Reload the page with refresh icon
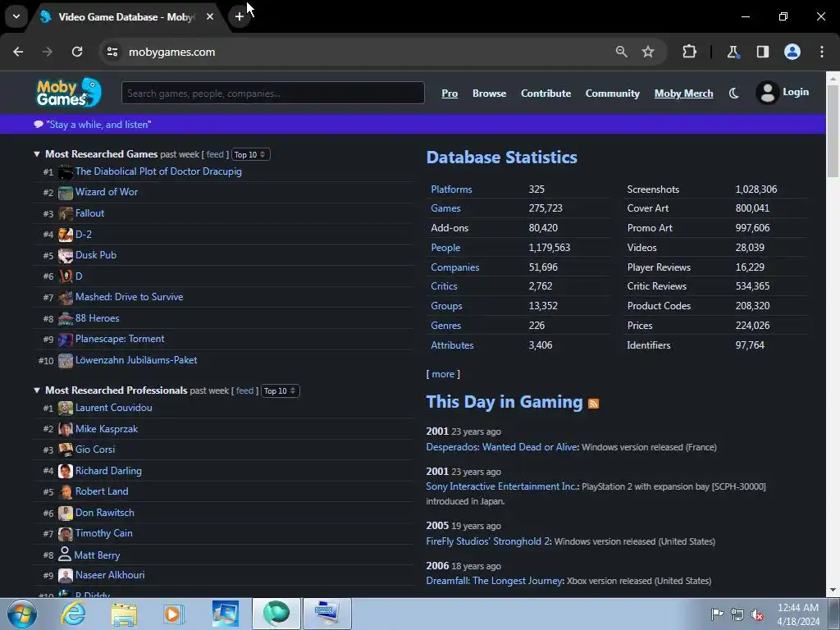The height and width of the screenshot is (630, 840). coord(77,52)
